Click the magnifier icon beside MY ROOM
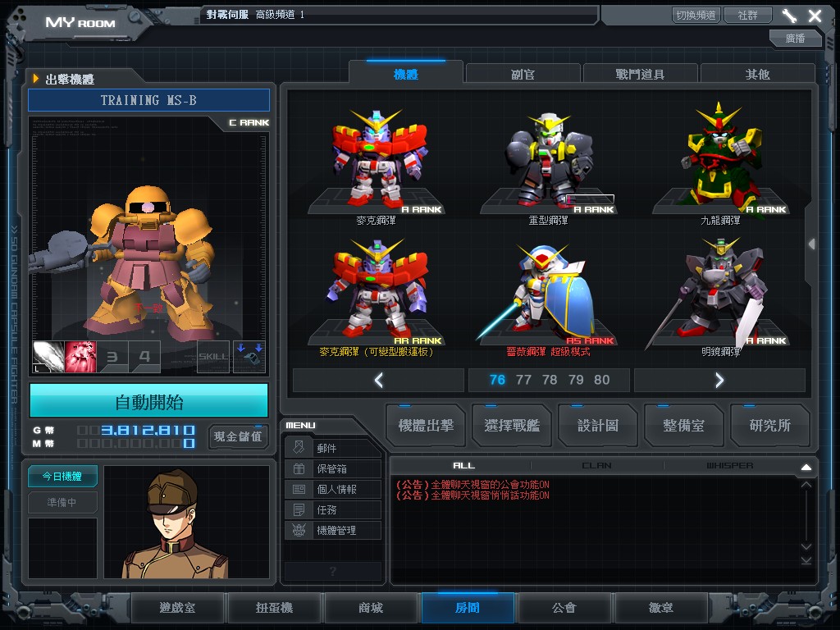840x630 pixels. tap(135, 18)
